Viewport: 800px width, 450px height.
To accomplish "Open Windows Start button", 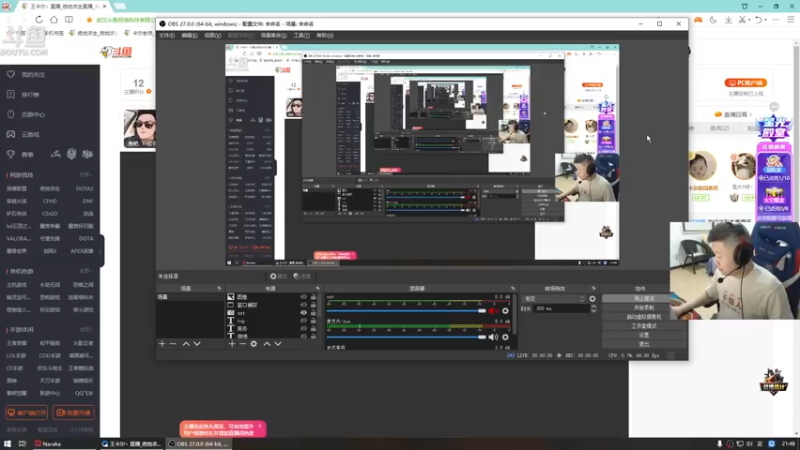I will pos(7,444).
